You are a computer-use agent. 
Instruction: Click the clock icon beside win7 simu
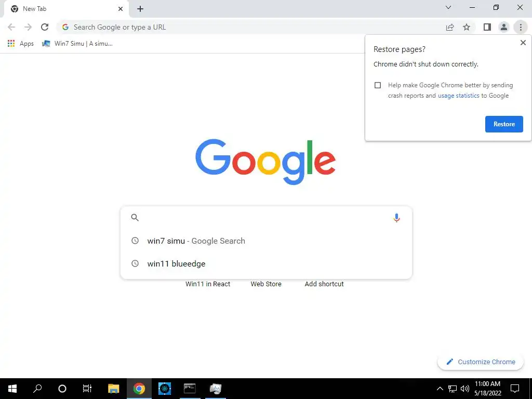(x=135, y=241)
